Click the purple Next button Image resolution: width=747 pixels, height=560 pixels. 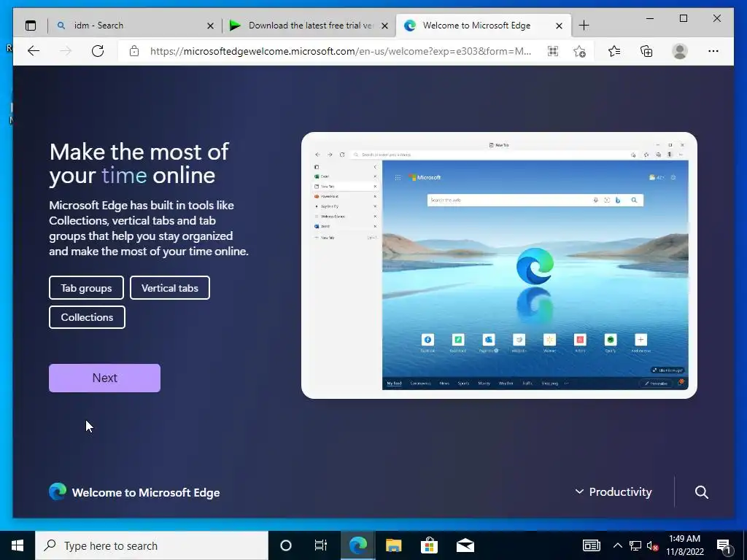(104, 378)
